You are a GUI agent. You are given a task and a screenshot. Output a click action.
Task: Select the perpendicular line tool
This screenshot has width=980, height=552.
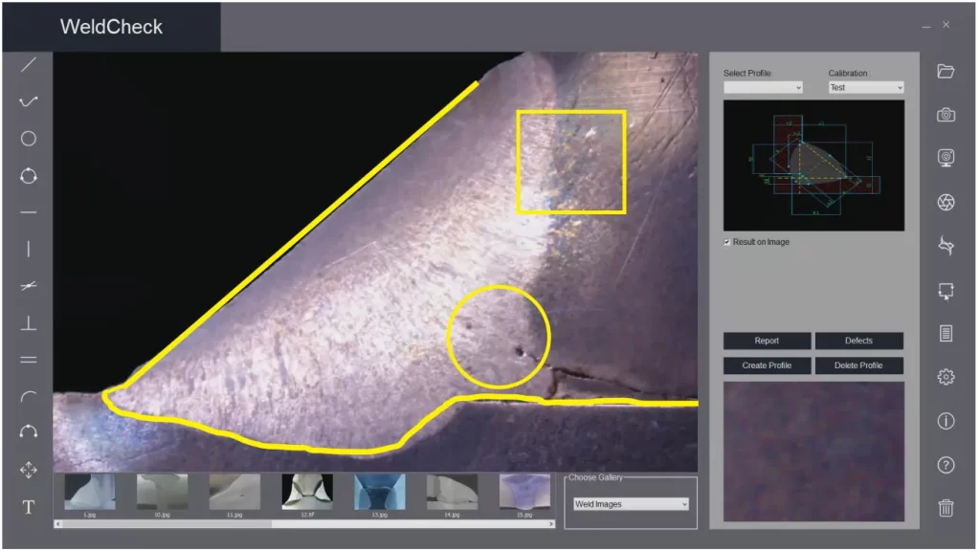click(x=28, y=322)
